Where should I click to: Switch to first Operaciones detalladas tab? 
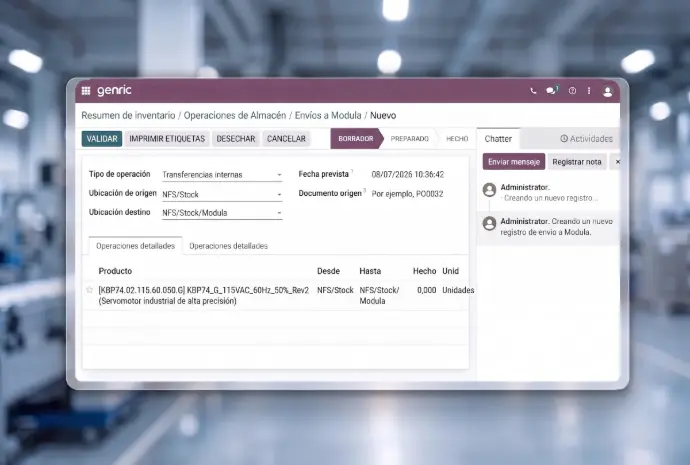[136, 246]
